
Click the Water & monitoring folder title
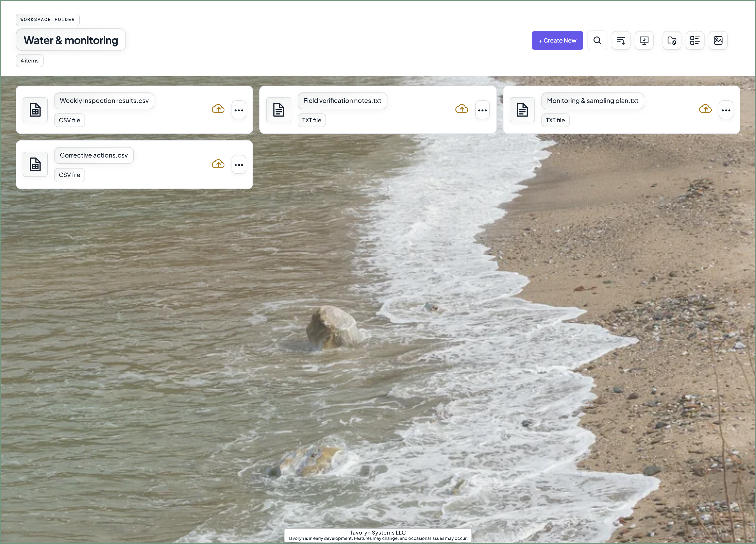71,40
